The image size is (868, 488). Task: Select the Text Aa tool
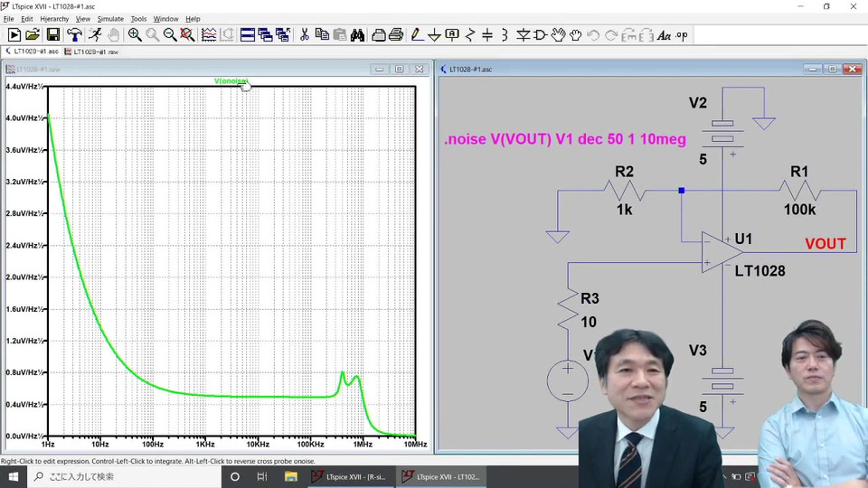click(664, 35)
